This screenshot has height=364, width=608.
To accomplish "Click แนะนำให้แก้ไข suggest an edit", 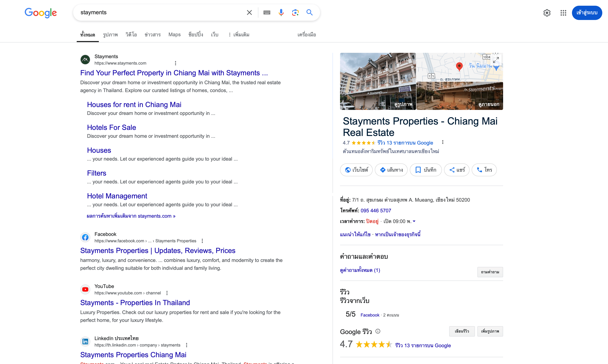I will click(x=355, y=234).
